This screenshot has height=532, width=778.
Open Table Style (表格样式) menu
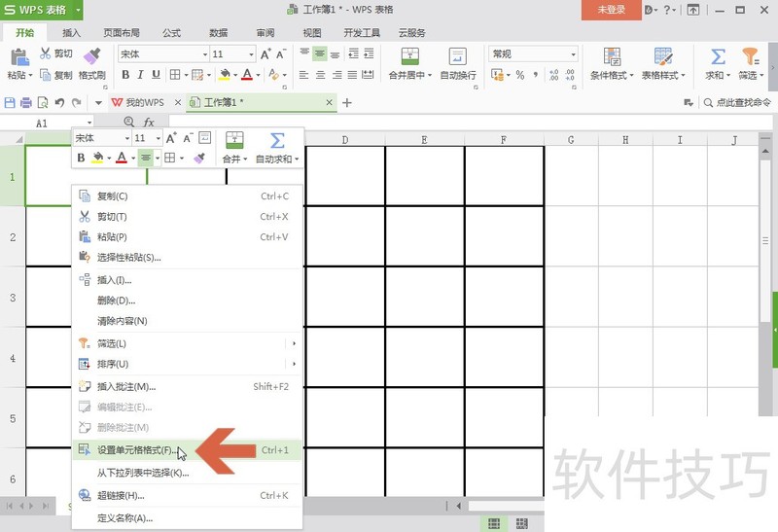pos(663,63)
